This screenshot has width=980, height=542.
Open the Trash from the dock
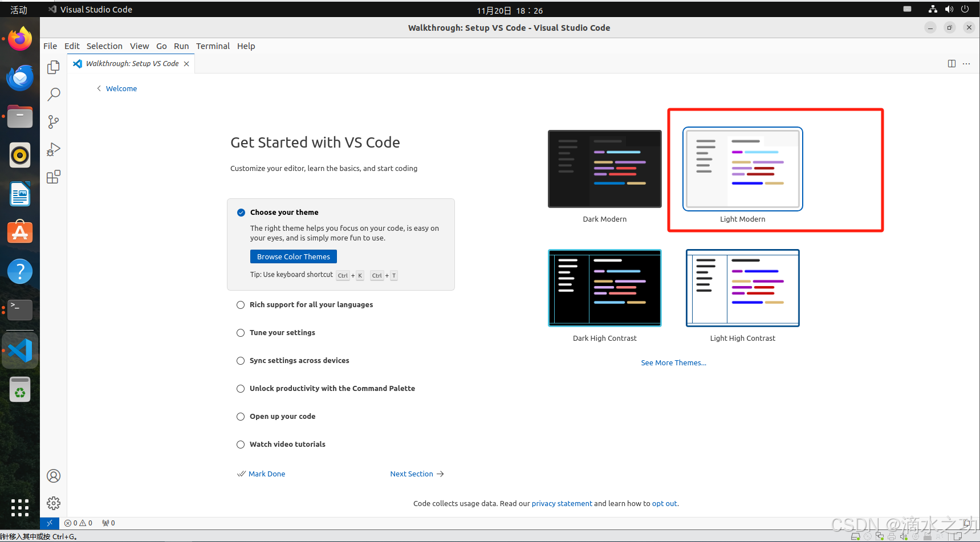point(20,389)
